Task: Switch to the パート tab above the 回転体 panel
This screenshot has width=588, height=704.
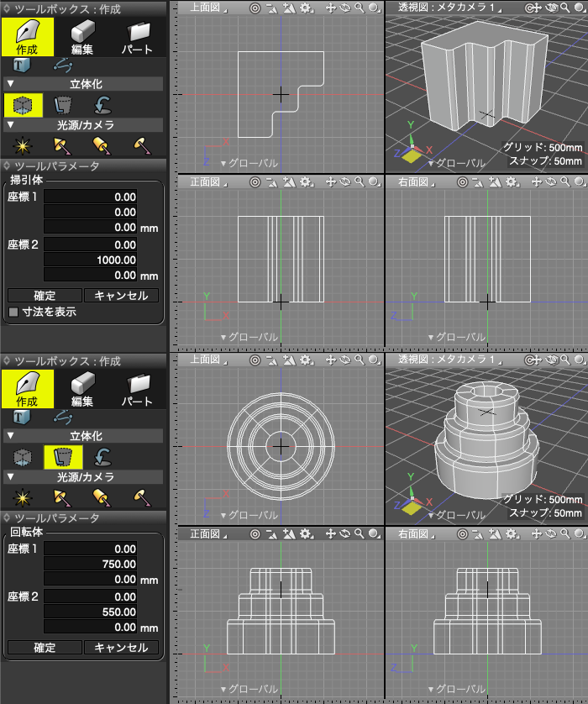Action: [136, 389]
